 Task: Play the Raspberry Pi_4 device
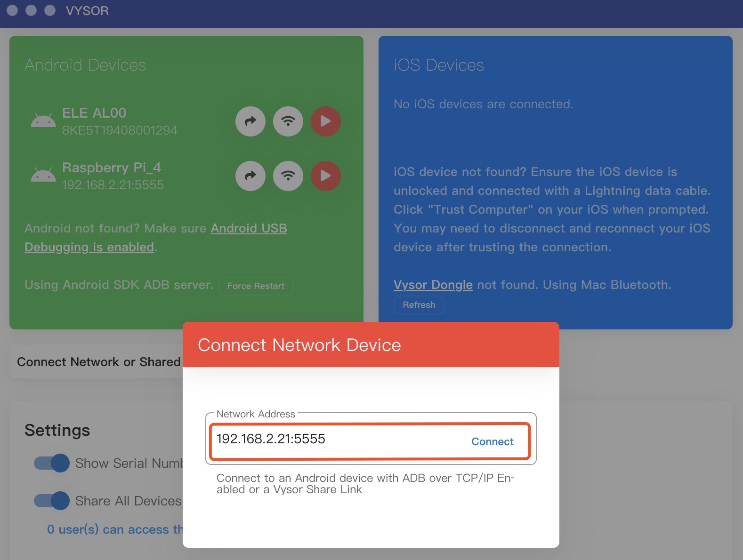(326, 176)
